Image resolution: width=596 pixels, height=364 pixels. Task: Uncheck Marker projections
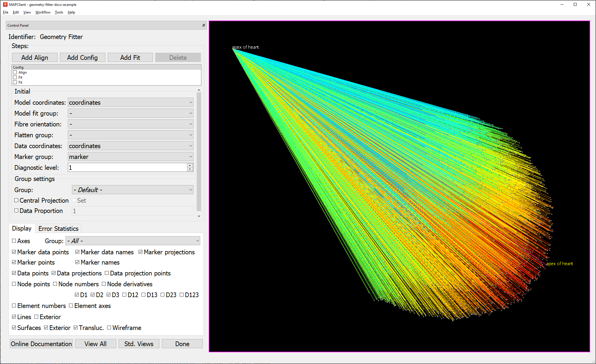141,252
